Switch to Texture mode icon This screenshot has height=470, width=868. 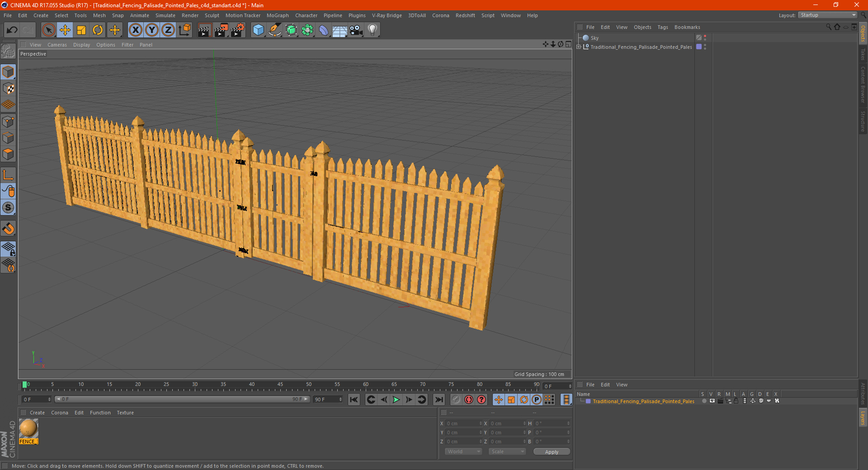(8, 89)
